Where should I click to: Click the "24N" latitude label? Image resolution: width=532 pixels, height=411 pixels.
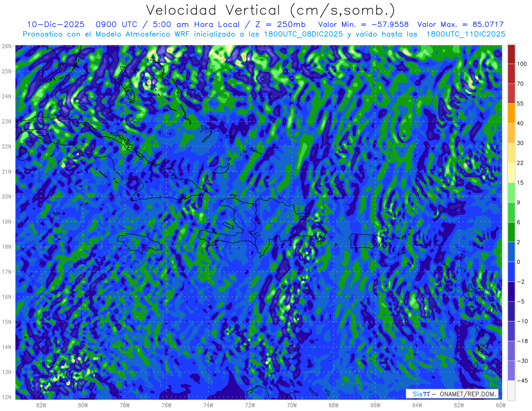coord(6,96)
